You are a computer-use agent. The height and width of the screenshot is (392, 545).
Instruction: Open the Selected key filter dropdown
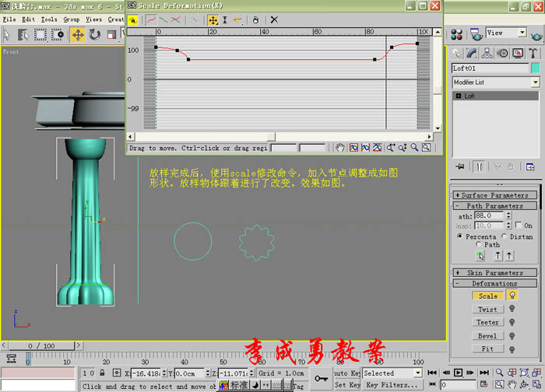tap(418, 373)
